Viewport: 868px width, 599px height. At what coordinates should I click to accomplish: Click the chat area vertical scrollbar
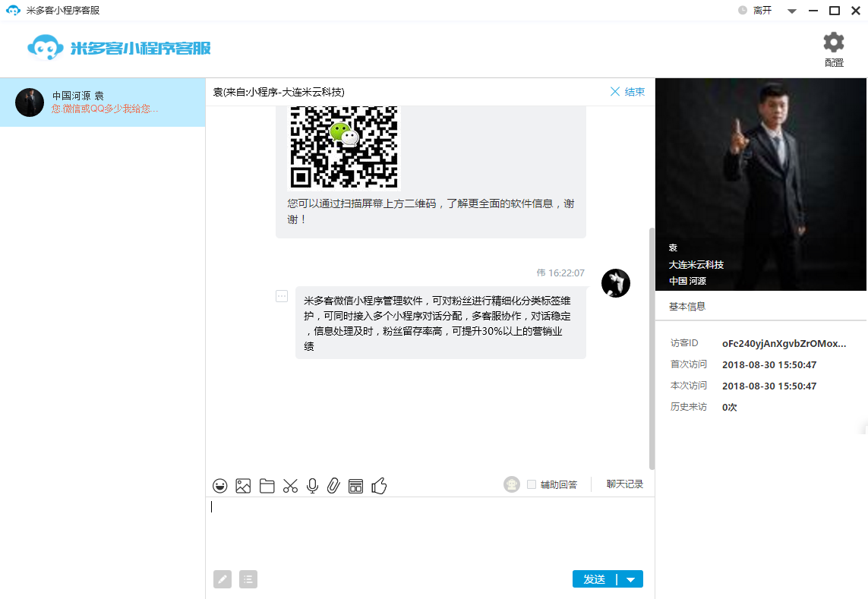coord(651,349)
